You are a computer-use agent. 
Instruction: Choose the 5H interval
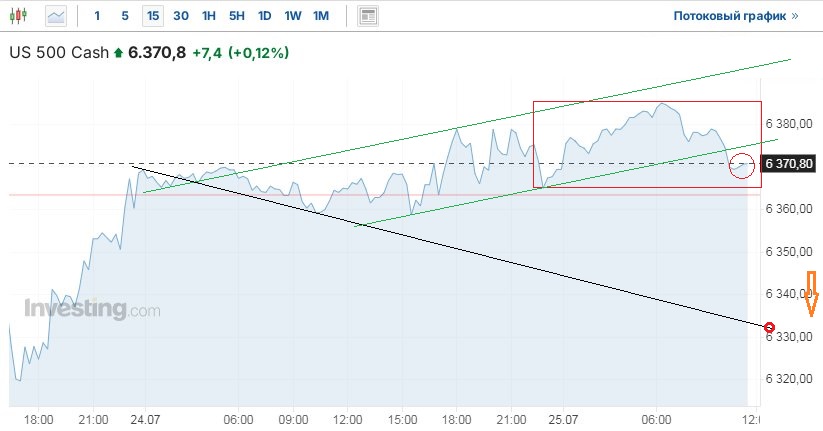[x=236, y=16]
